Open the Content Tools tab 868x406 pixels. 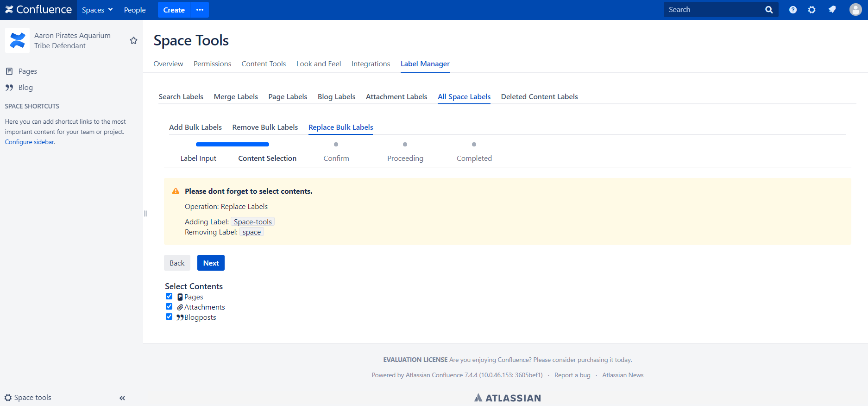click(264, 64)
